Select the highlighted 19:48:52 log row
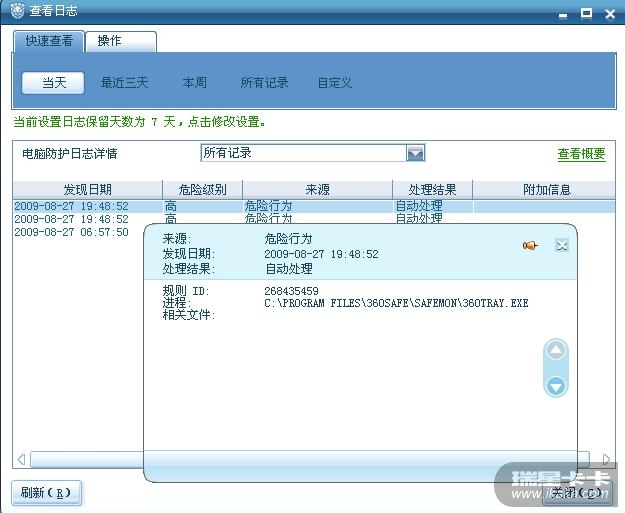Viewport: 625px width, 513px height. (x=314, y=206)
